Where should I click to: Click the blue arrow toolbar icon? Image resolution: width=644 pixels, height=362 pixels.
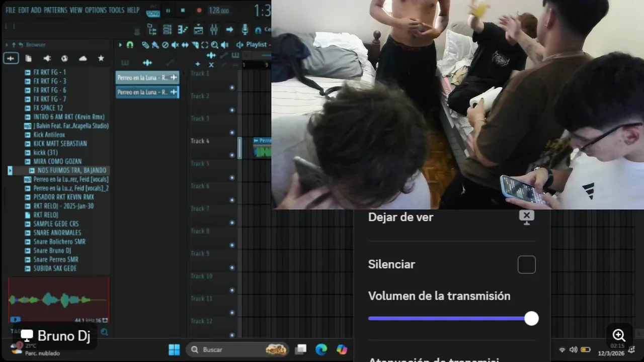[x=229, y=30]
